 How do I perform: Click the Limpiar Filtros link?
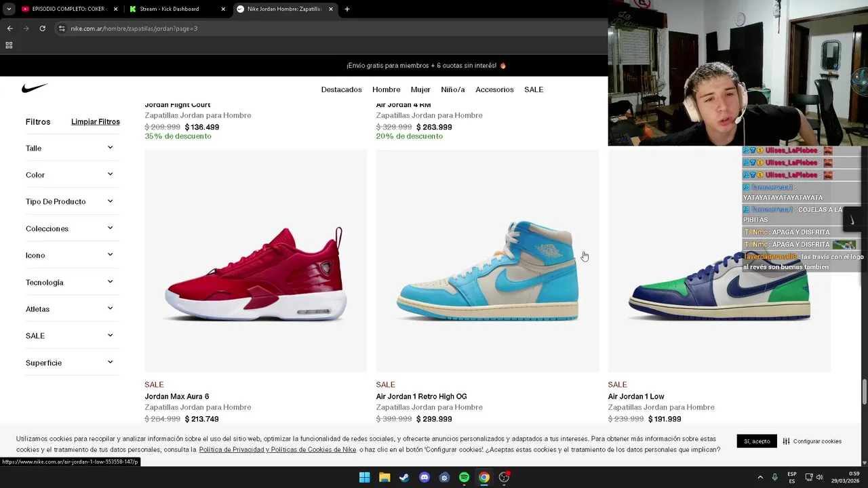click(96, 122)
